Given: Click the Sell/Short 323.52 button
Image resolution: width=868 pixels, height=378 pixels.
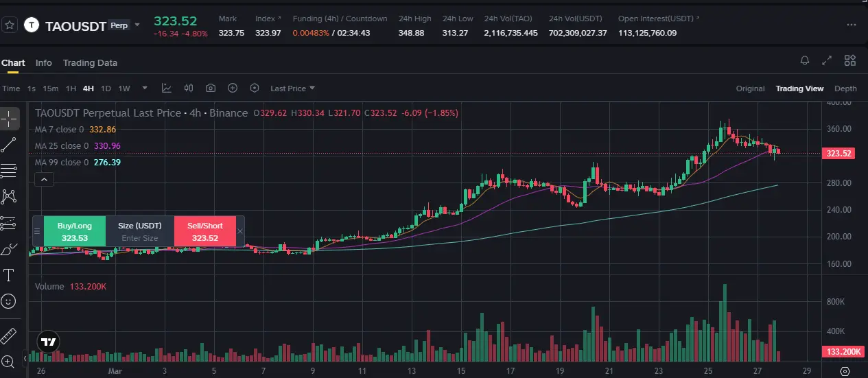Looking at the screenshot, I should (205, 231).
